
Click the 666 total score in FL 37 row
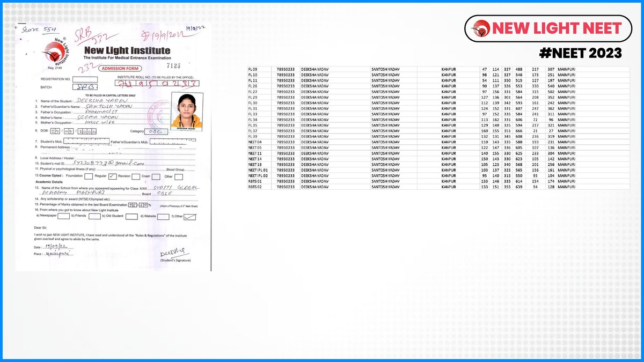(519, 131)
